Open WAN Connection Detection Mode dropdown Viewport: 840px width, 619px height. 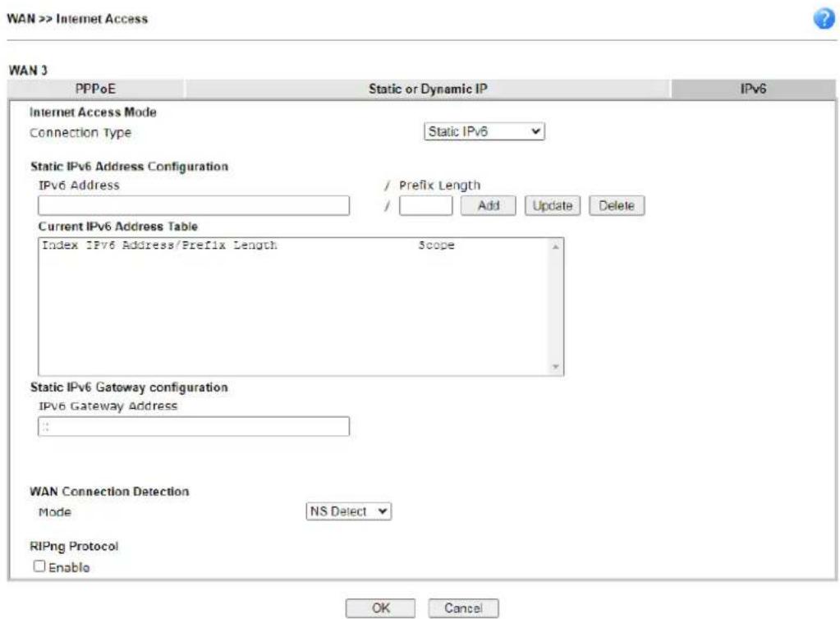(x=348, y=511)
